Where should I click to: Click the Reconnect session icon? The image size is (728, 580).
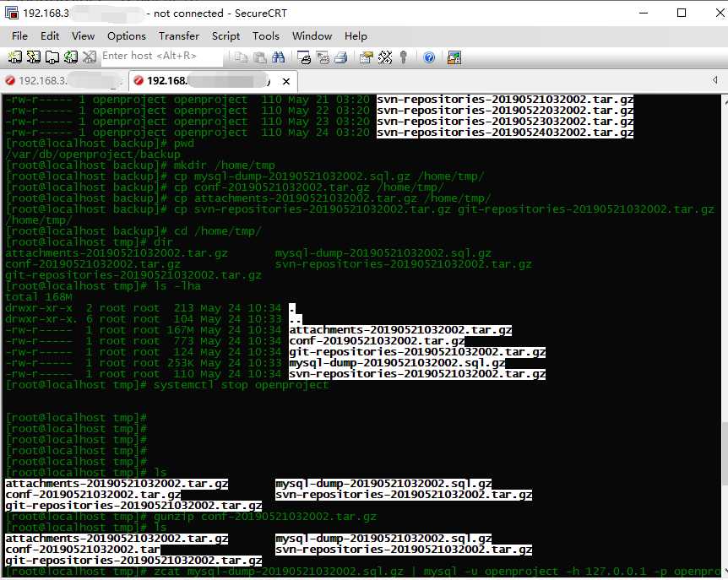pos(71,57)
